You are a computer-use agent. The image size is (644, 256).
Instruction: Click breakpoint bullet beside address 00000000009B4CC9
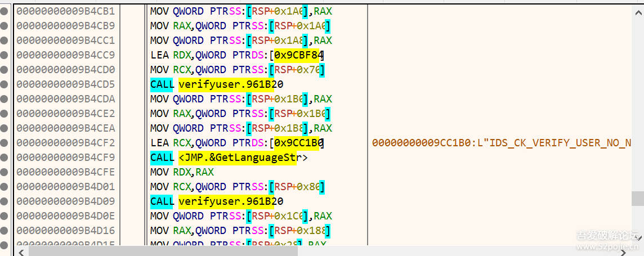pos(5,55)
